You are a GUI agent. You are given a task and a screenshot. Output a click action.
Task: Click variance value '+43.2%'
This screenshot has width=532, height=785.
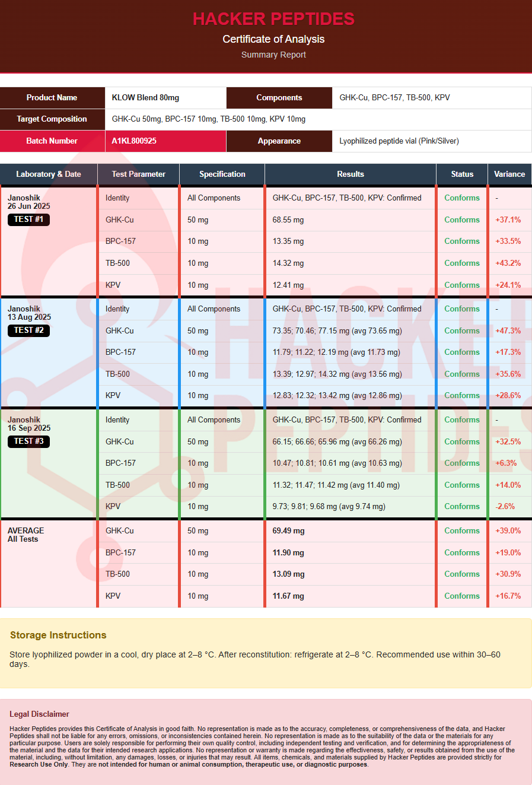tap(508, 263)
